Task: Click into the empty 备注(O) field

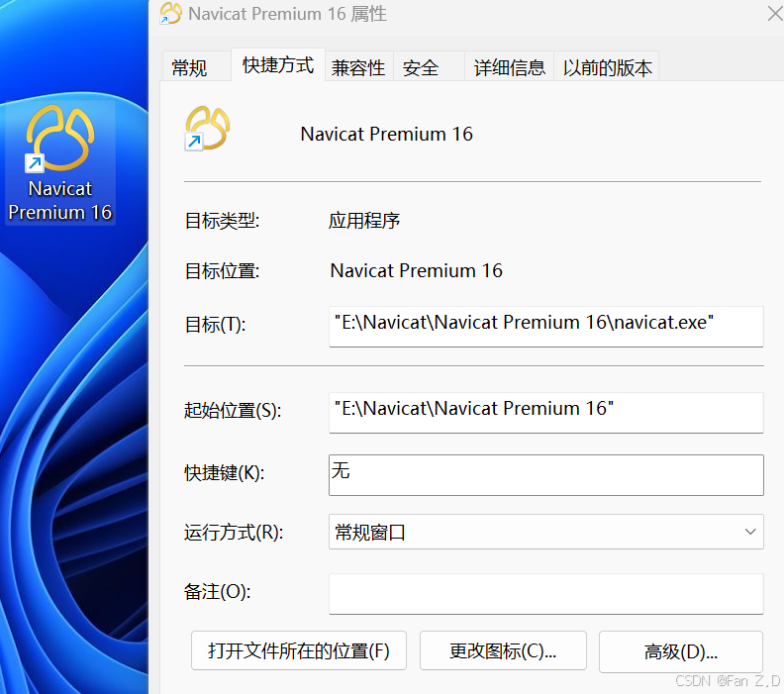Action: tap(546, 593)
